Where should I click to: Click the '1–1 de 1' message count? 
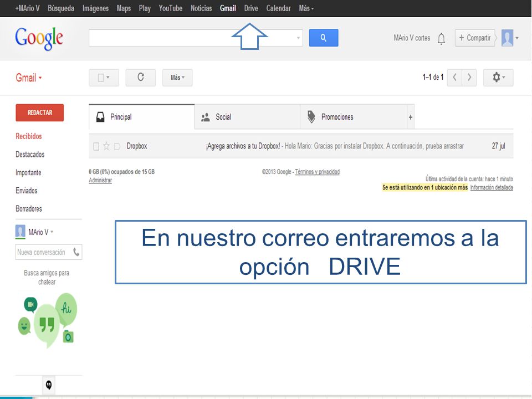tap(433, 78)
